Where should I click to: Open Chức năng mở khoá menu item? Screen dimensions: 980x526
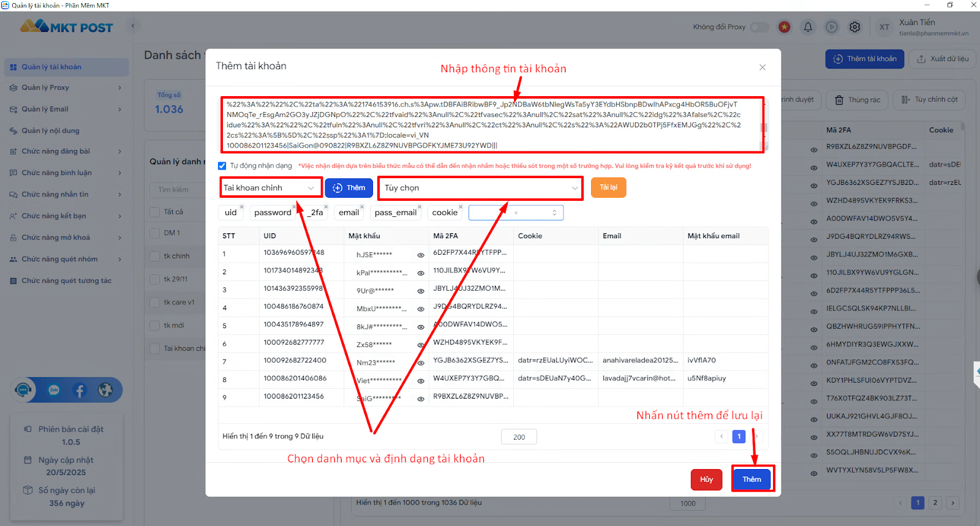66,238
